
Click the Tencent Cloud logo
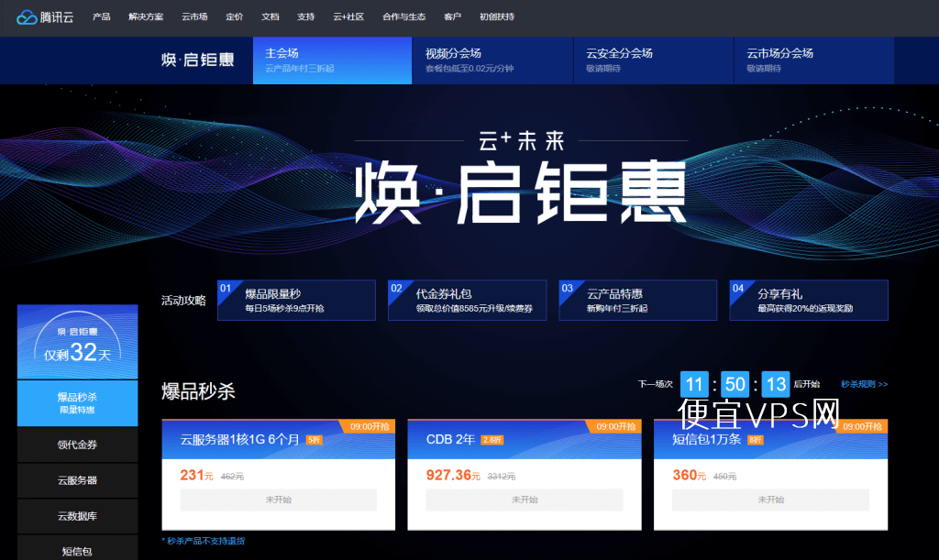(45, 17)
